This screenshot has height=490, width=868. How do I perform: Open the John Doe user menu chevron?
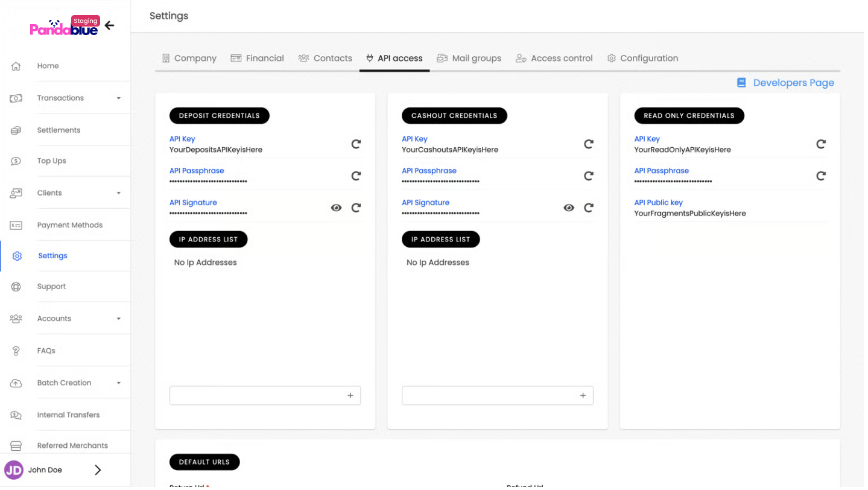(x=98, y=470)
